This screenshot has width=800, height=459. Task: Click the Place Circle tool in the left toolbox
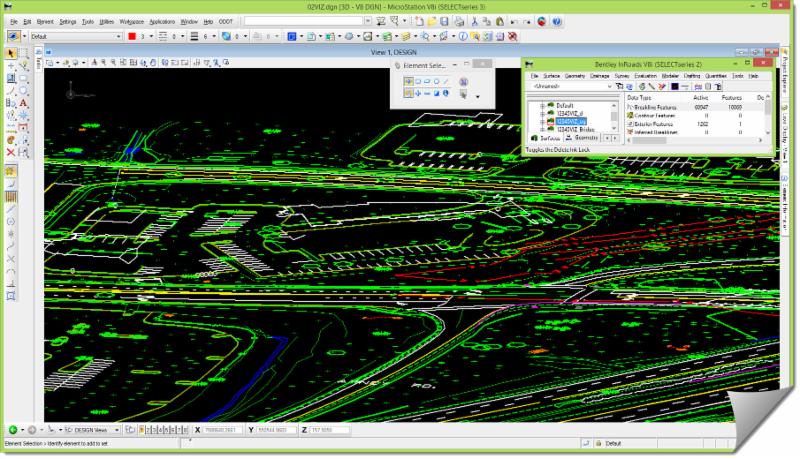click(x=23, y=91)
